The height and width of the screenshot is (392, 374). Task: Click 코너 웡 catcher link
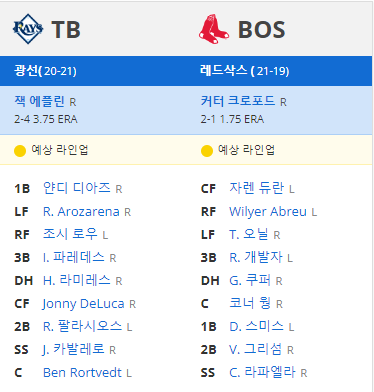[250, 303]
